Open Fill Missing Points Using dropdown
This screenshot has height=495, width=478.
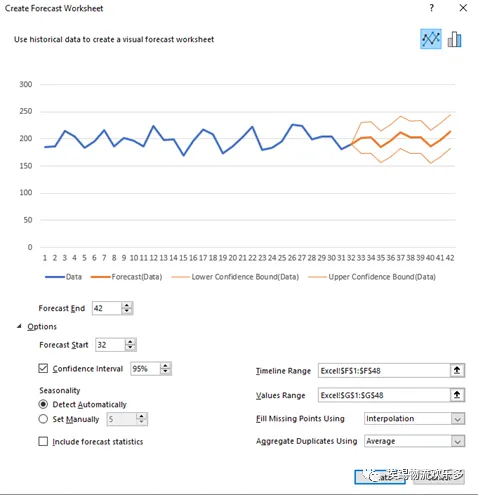coord(458,419)
